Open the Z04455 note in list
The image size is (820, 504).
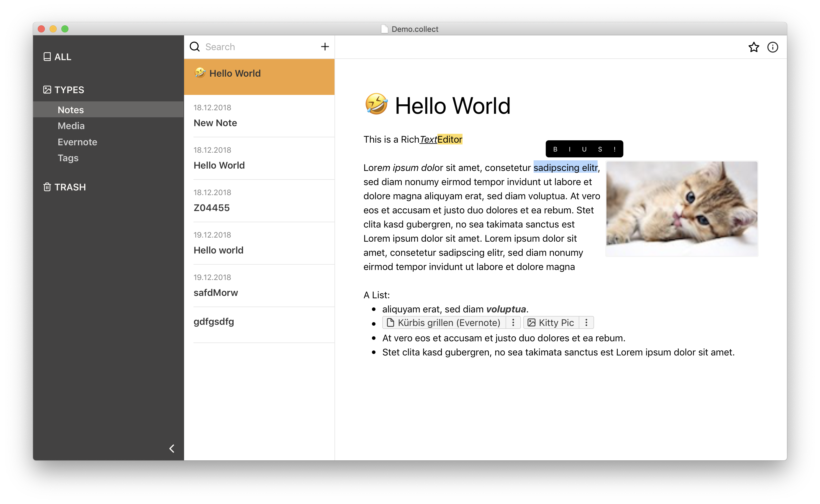pos(211,208)
